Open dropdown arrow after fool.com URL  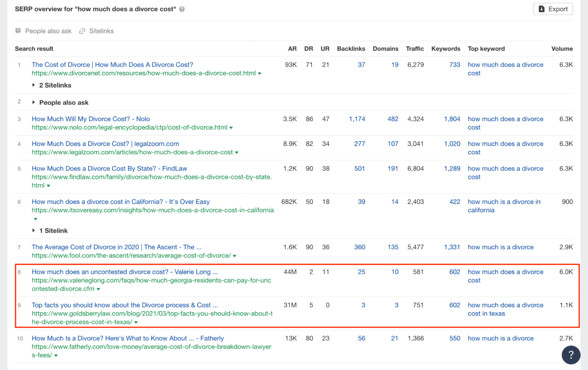[x=235, y=256]
